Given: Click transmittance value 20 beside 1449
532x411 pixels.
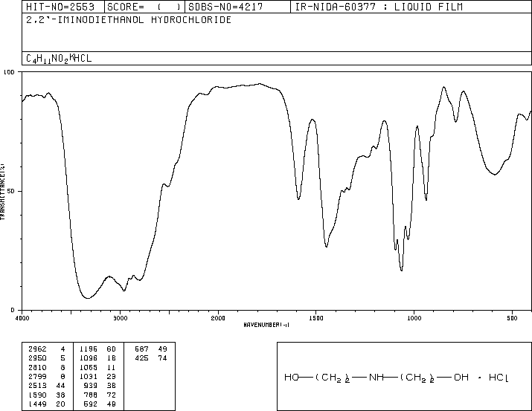Looking at the screenshot, I should (60, 404).
